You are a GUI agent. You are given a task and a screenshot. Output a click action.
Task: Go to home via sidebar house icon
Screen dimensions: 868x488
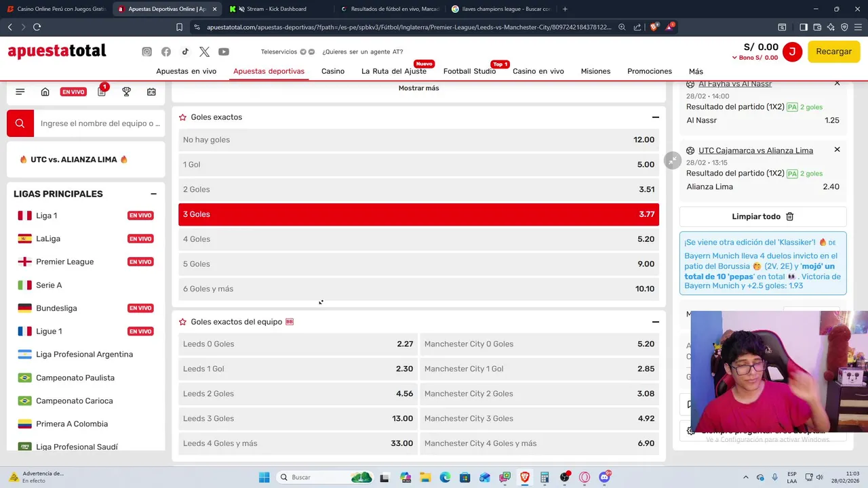pyautogui.click(x=45, y=92)
